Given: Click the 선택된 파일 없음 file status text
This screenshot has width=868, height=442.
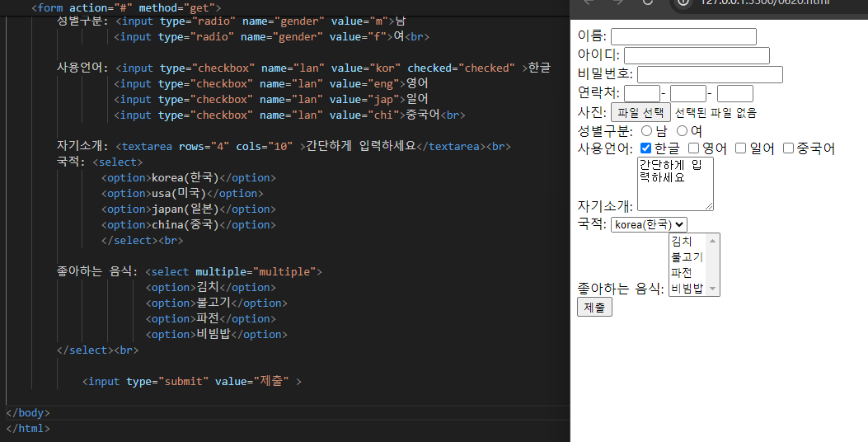Looking at the screenshot, I should [716, 112].
